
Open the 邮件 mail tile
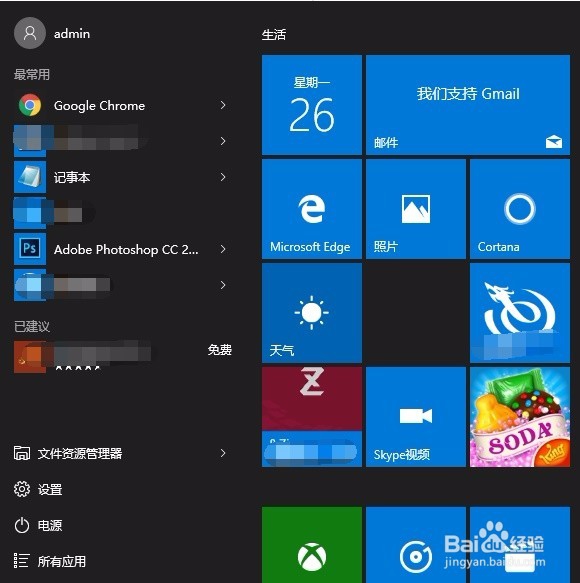point(468,105)
